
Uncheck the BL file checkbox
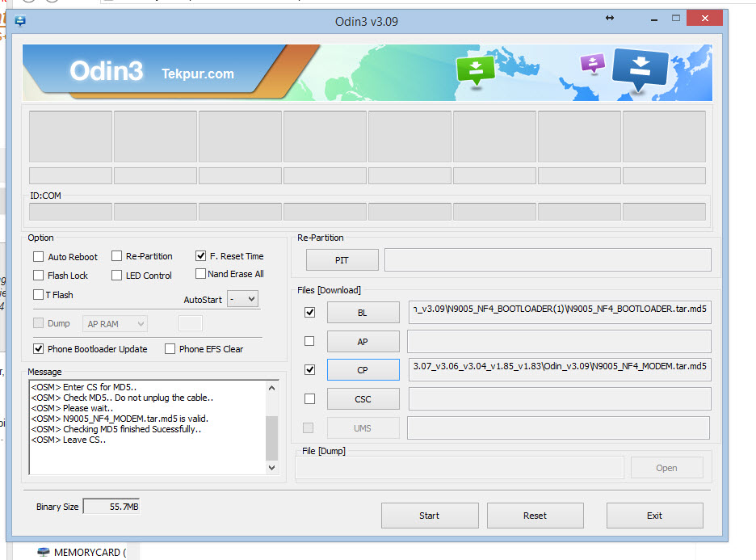point(310,313)
